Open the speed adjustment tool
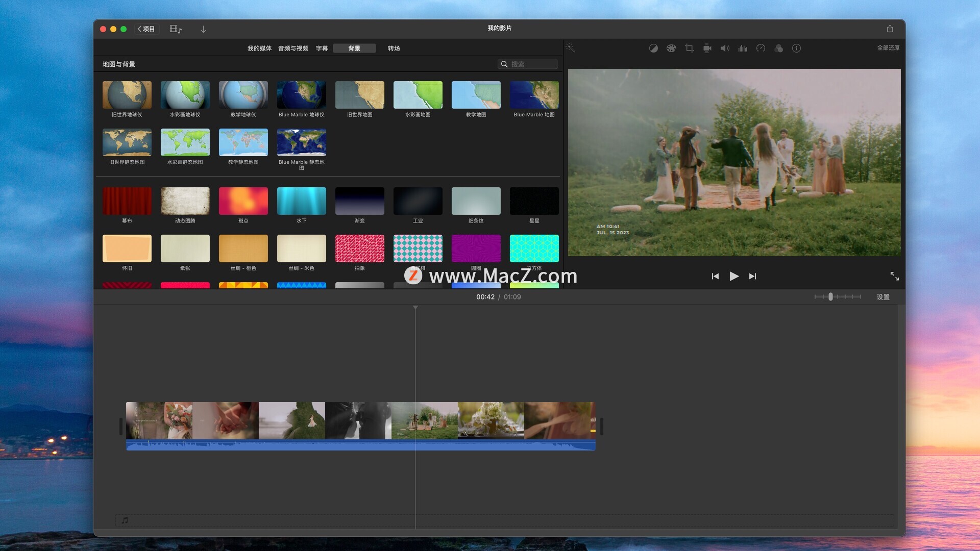The height and width of the screenshot is (551, 980). 761,48
